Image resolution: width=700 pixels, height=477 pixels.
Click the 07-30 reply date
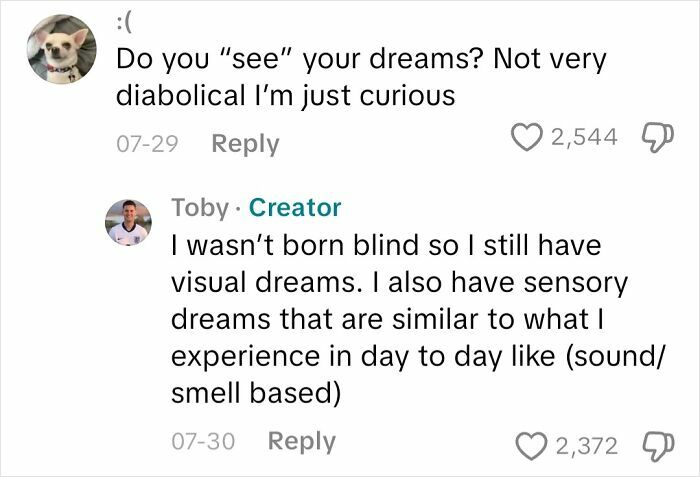[202, 441]
